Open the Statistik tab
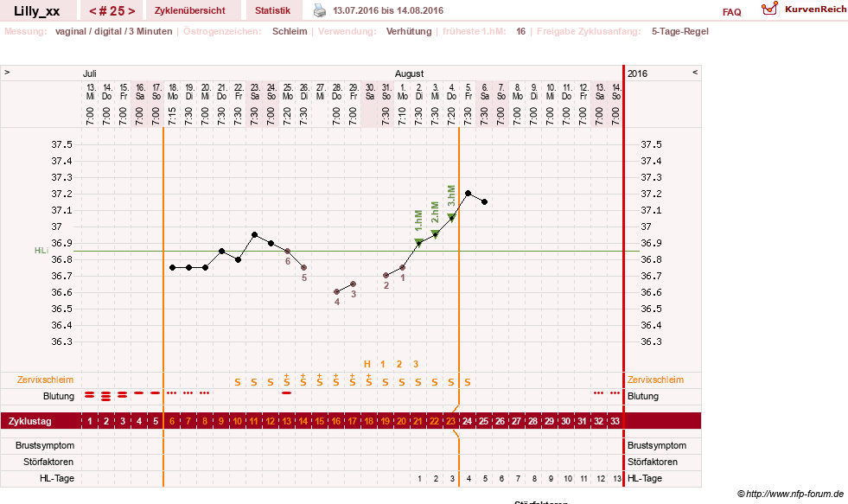 tap(272, 10)
